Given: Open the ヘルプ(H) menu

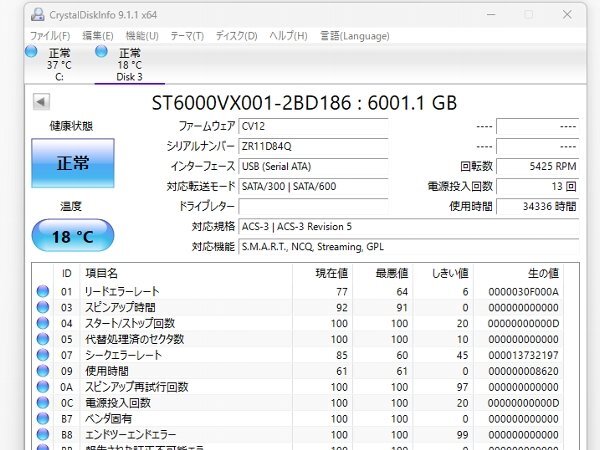Looking at the screenshot, I should [289, 36].
